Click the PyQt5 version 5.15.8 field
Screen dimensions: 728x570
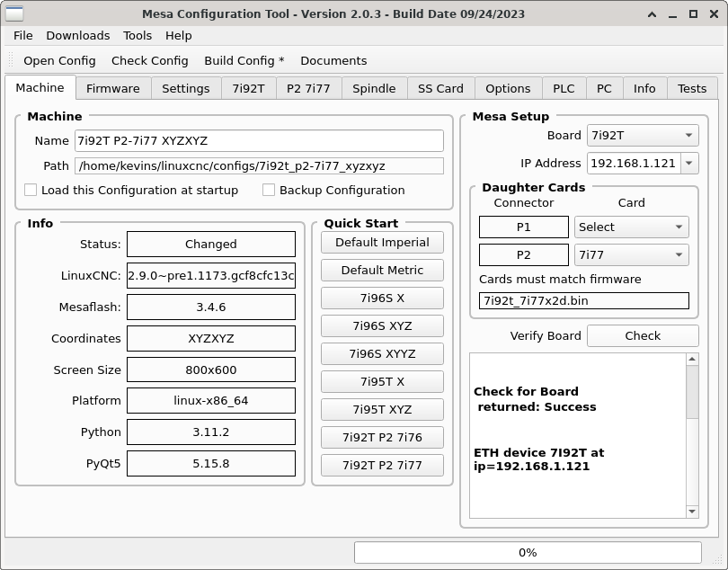click(211, 464)
